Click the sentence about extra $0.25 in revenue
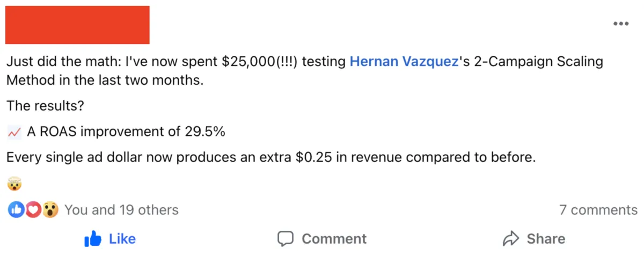 point(272,158)
